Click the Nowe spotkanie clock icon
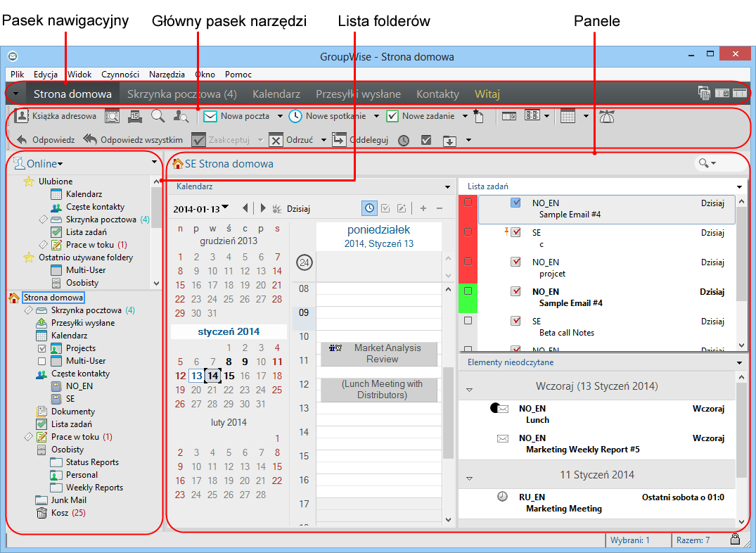 (295, 116)
